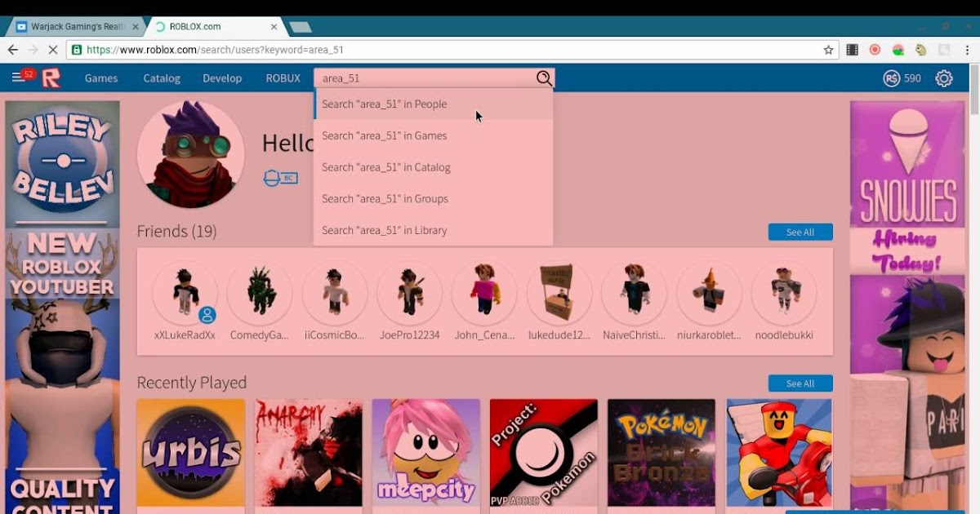This screenshot has height=514, width=980.
Task: Click the Riley Bellev ad banner
Action: pos(63,307)
